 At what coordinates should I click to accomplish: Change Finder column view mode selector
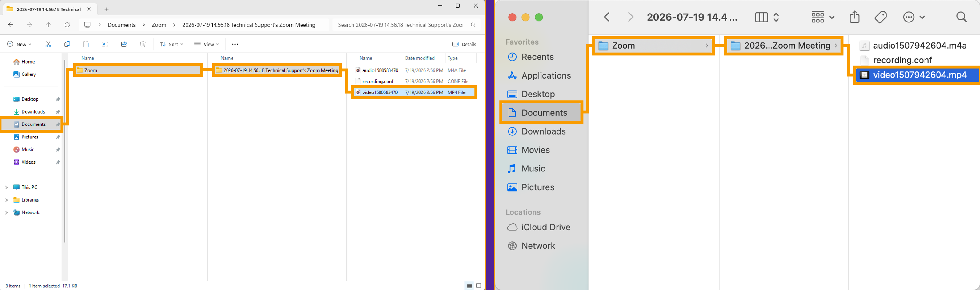click(x=767, y=17)
